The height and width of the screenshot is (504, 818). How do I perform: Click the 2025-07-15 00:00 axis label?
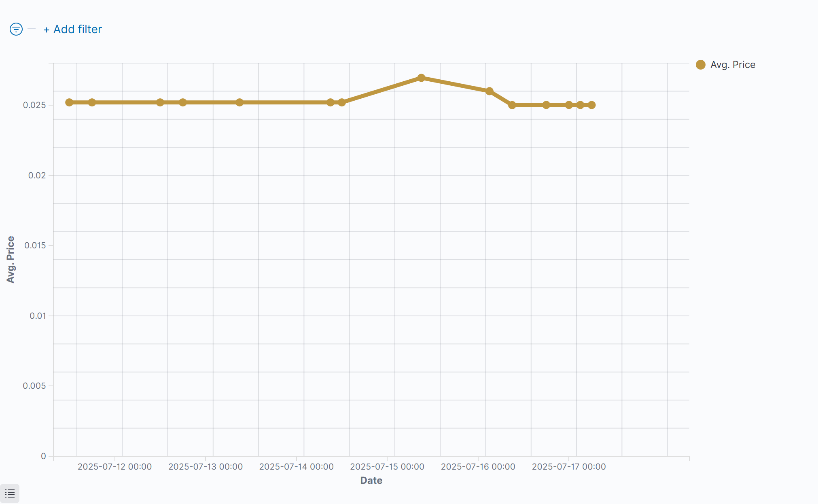tap(387, 466)
